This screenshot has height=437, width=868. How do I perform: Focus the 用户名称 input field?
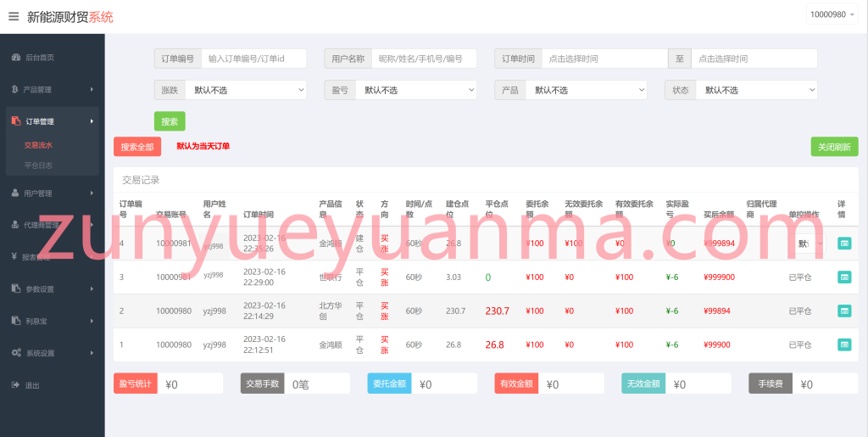[x=424, y=59]
